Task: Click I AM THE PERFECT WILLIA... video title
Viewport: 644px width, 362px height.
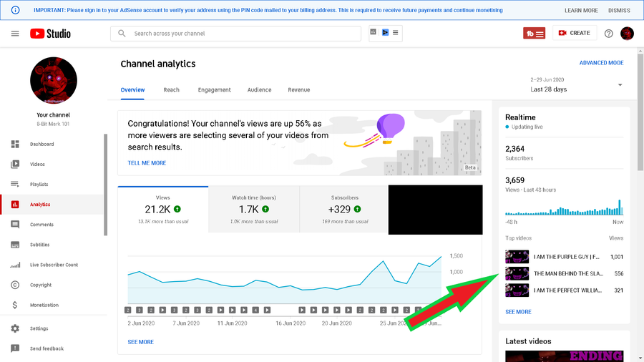Action: pyautogui.click(x=567, y=290)
